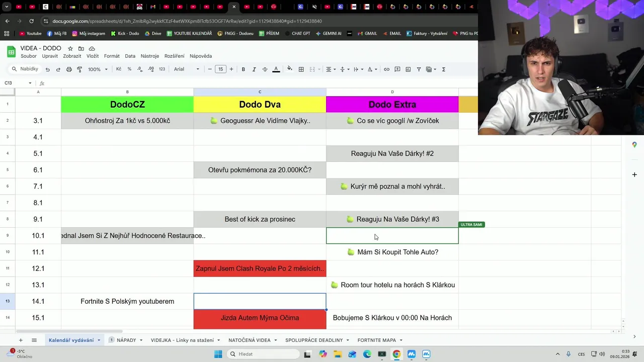This screenshot has width=644, height=362.
Task: Switch to the NÁPADY sheet tab
Action: 126,340
